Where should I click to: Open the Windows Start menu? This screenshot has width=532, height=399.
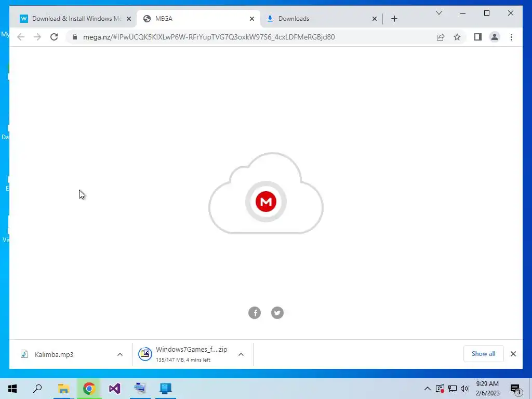tap(12, 389)
